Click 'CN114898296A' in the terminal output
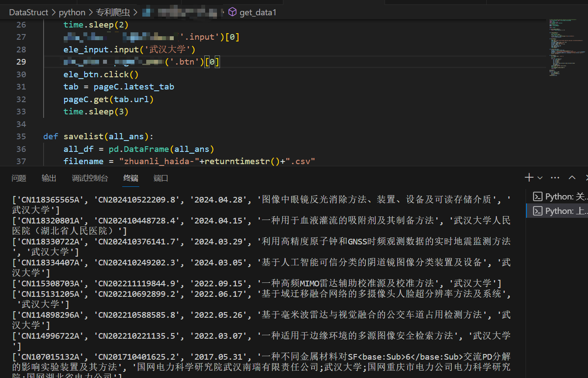This screenshot has width=588, height=378. coord(51,315)
